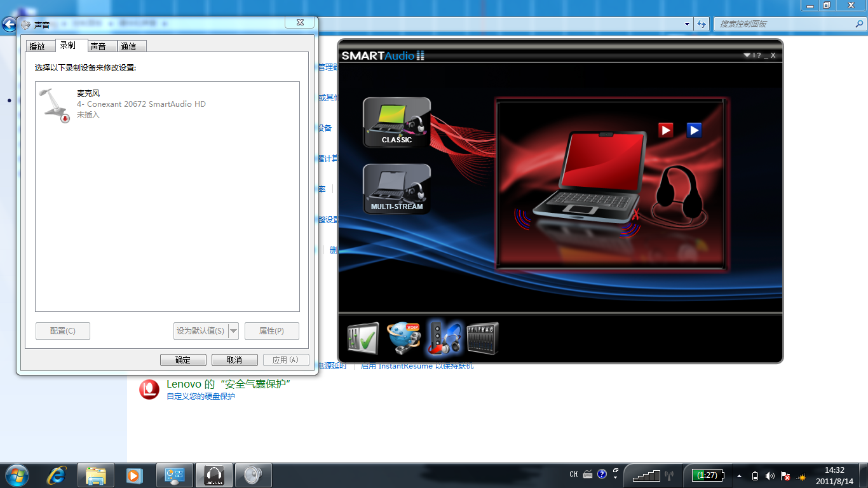Click the power battery tray icon
868x488 pixels.
pyautogui.click(x=755, y=476)
